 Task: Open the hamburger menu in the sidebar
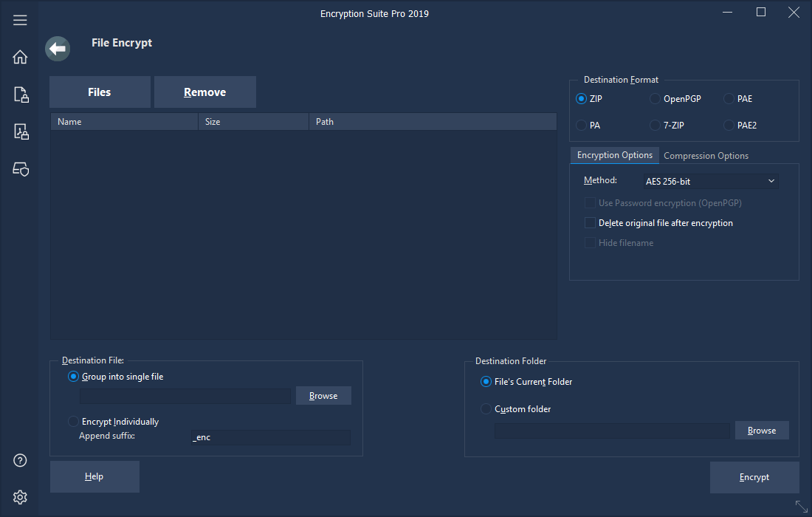click(x=20, y=20)
